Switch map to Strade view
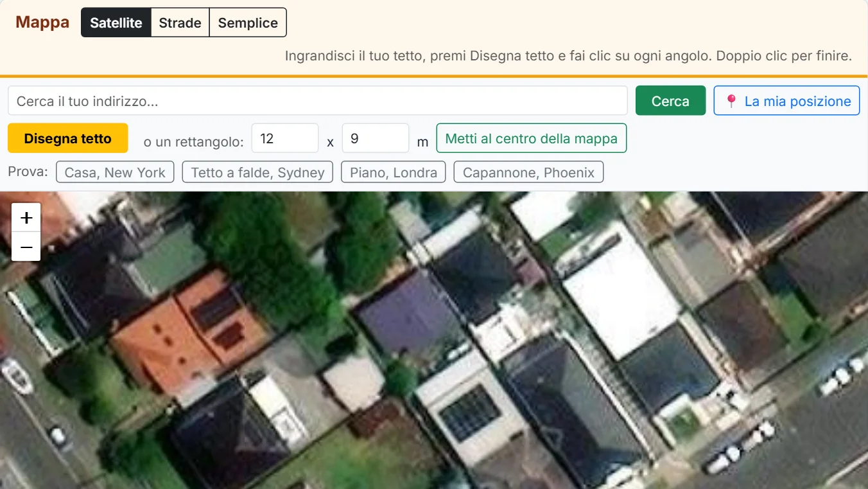 pyautogui.click(x=180, y=22)
